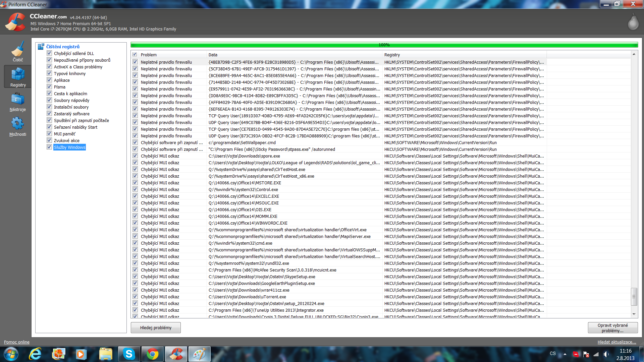Click the scroll up arrow of results
Image resolution: width=644 pixels, height=362 pixels.
click(x=634, y=54)
